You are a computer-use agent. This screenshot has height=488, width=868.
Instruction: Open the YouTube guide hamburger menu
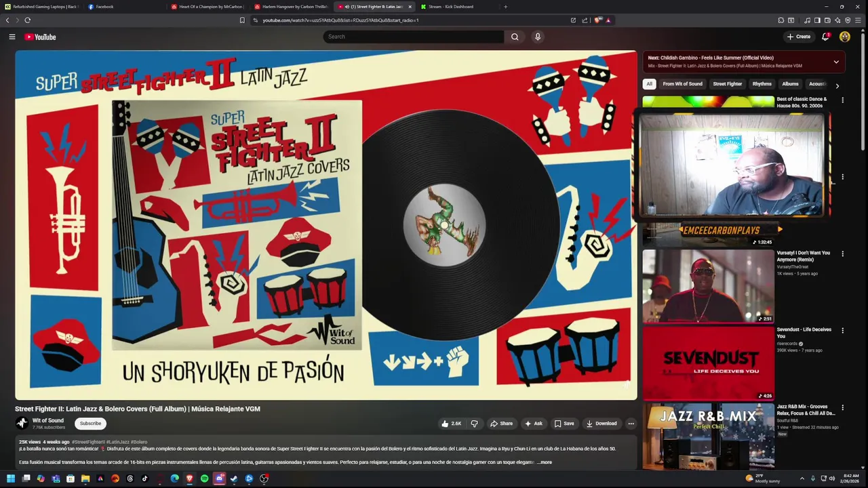pyautogui.click(x=12, y=37)
